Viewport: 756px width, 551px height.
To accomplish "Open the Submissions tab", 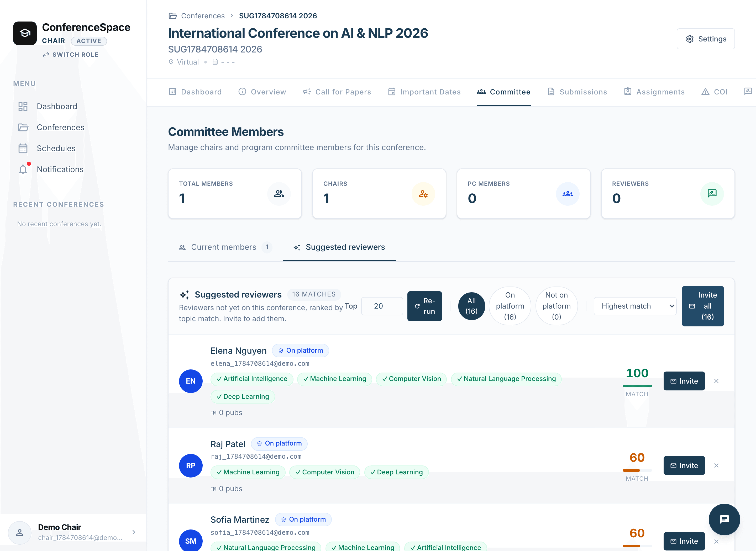I will (x=577, y=92).
